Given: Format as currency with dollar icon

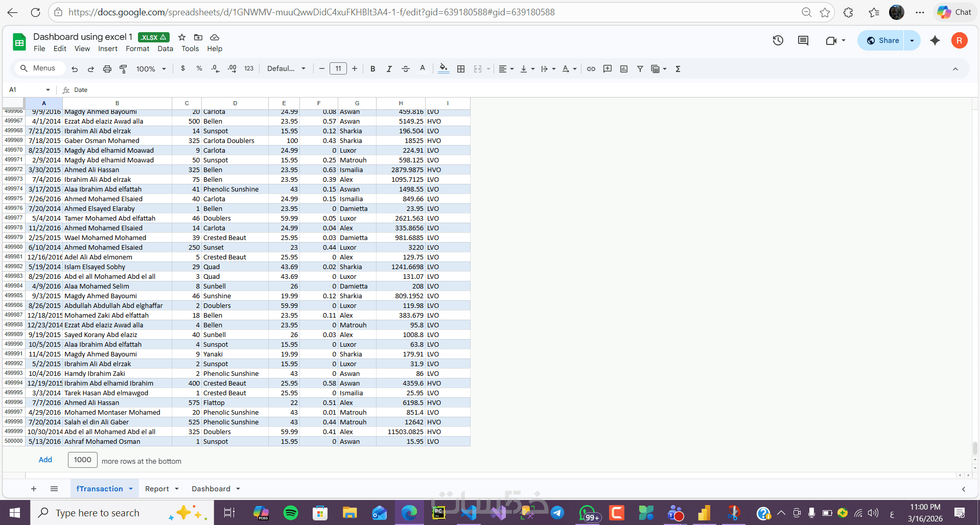Looking at the screenshot, I should 183,68.
